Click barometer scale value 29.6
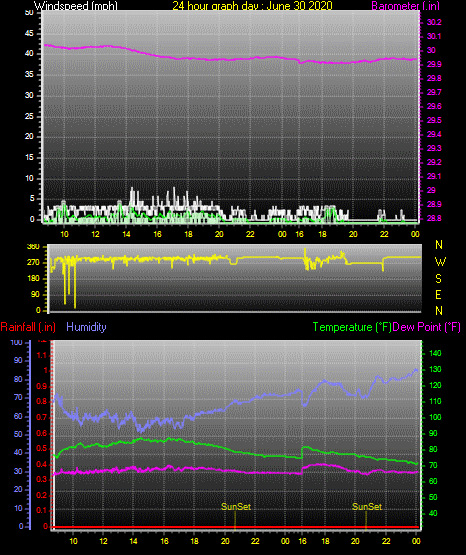The height and width of the screenshot is (555, 466). coord(434,107)
